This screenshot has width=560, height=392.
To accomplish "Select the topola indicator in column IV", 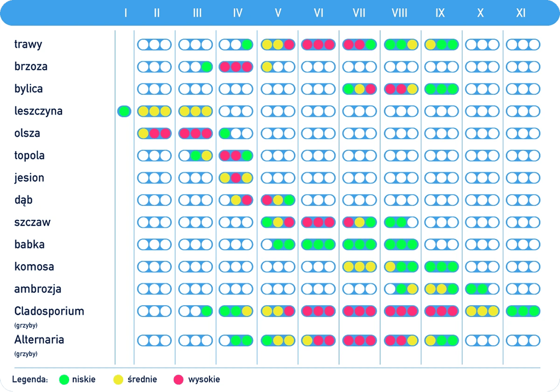I will click(236, 155).
